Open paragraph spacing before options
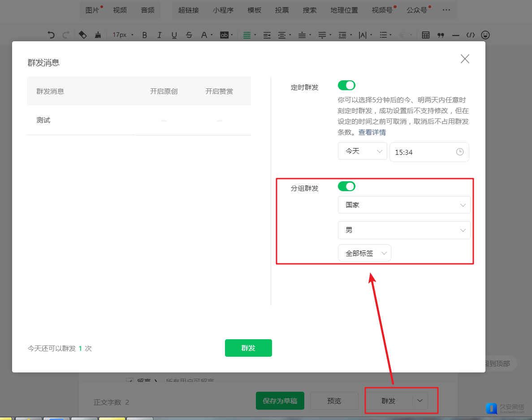The height and width of the screenshot is (420, 532). click(304, 35)
